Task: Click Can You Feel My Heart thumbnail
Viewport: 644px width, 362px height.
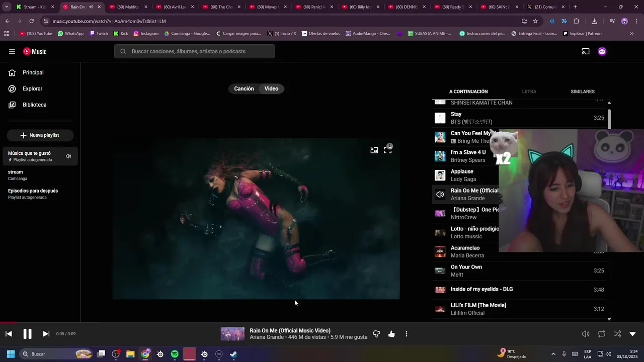Action: [x=440, y=137]
